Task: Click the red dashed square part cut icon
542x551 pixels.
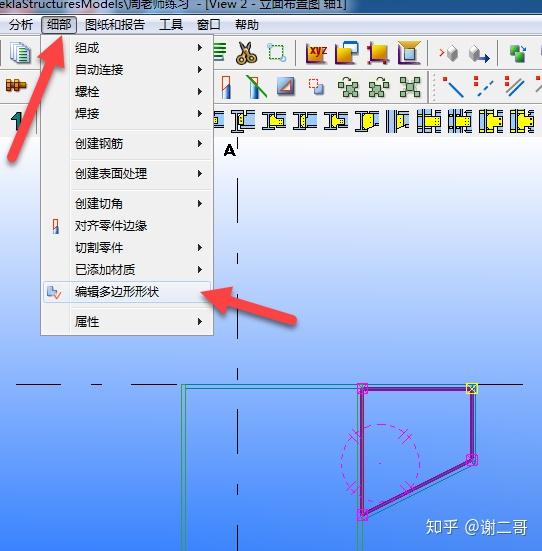Action: tap(316, 86)
